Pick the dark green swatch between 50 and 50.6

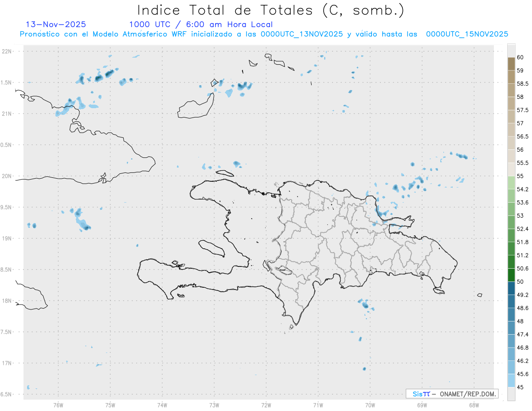[511, 275]
